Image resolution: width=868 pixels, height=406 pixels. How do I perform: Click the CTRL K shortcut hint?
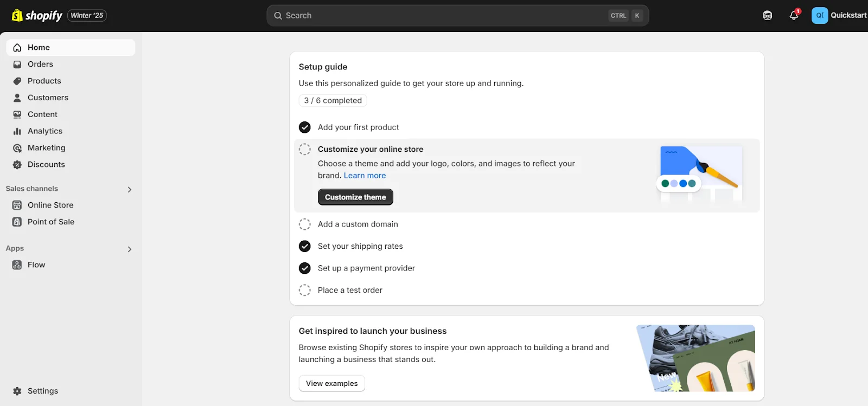coord(626,16)
